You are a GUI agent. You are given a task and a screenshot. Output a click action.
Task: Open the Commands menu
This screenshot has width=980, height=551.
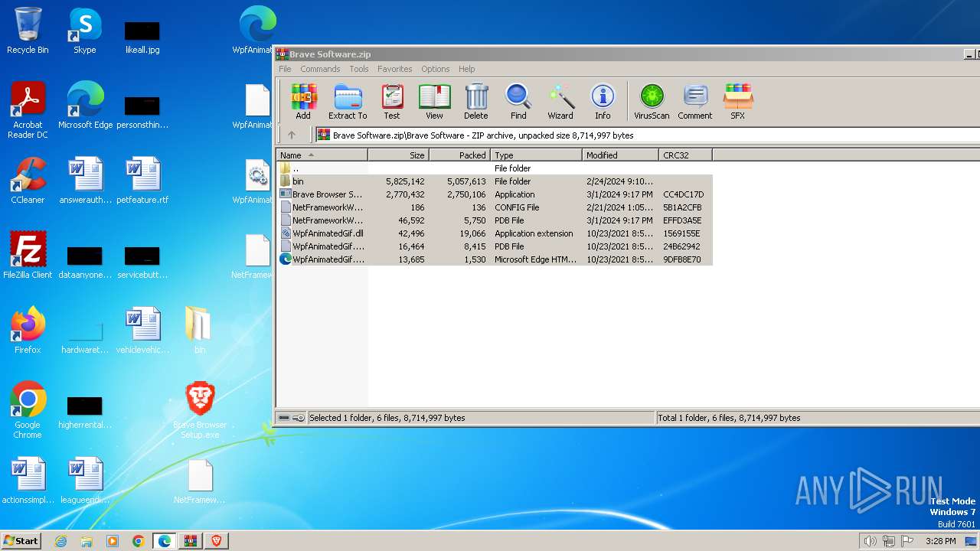pos(320,69)
